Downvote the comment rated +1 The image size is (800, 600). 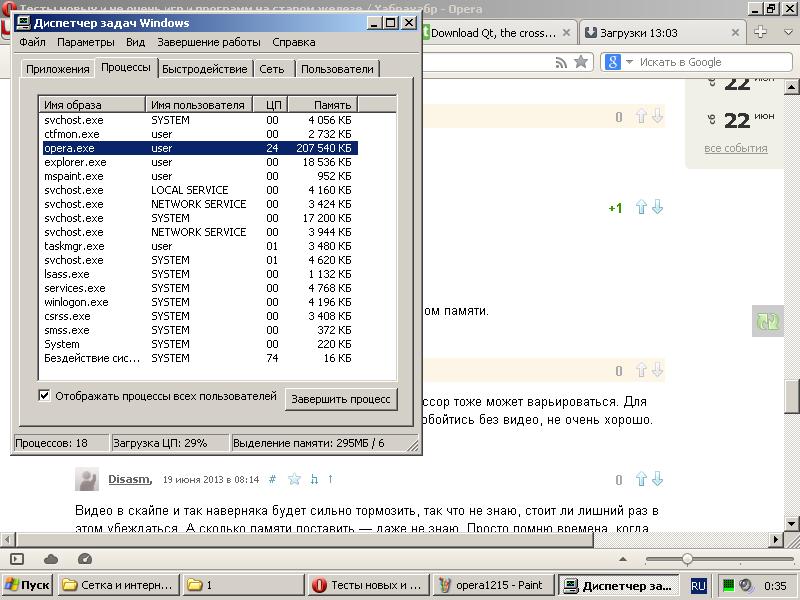click(x=658, y=207)
